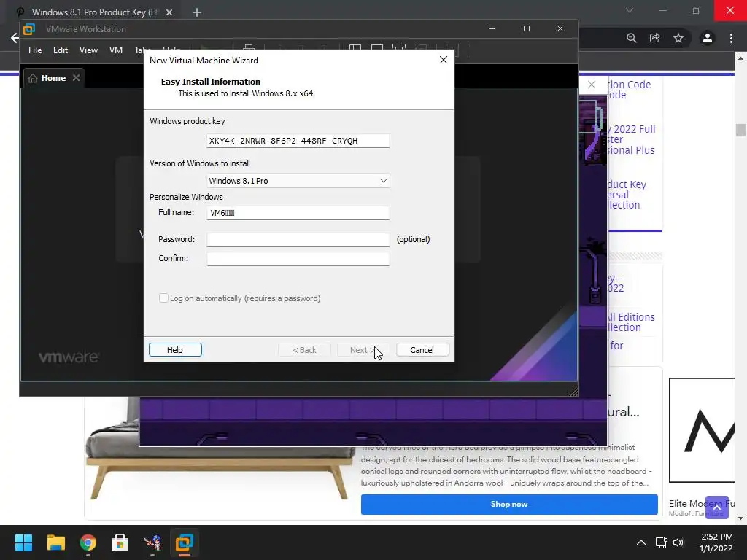Click the VMware Workstation title bar icon
Image resolution: width=747 pixels, height=560 pixels.
(x=29, y=29)
